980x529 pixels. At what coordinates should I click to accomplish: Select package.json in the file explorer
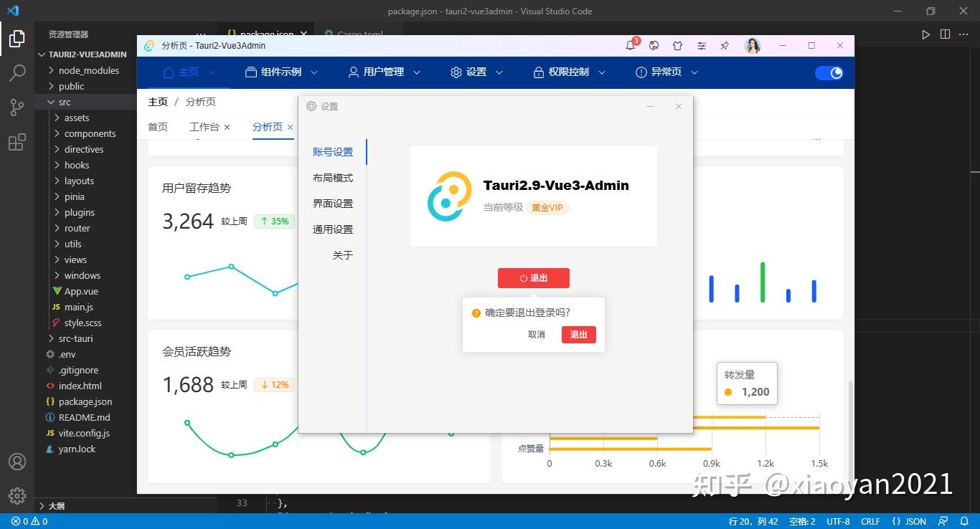(x=85, y=401)
